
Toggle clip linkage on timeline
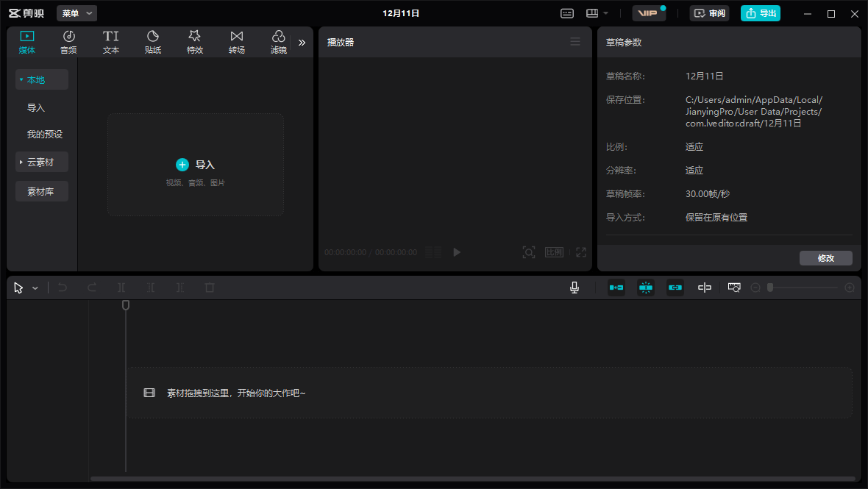(675, 288)
